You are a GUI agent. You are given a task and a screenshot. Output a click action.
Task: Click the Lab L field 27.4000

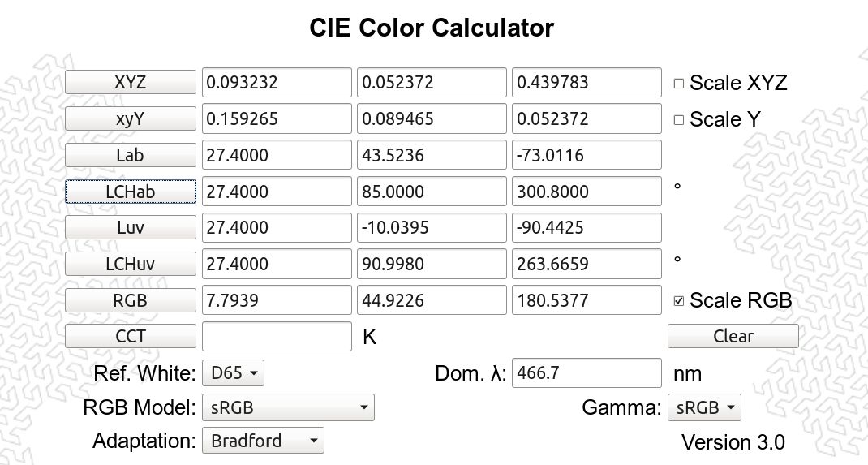point(277,155)
